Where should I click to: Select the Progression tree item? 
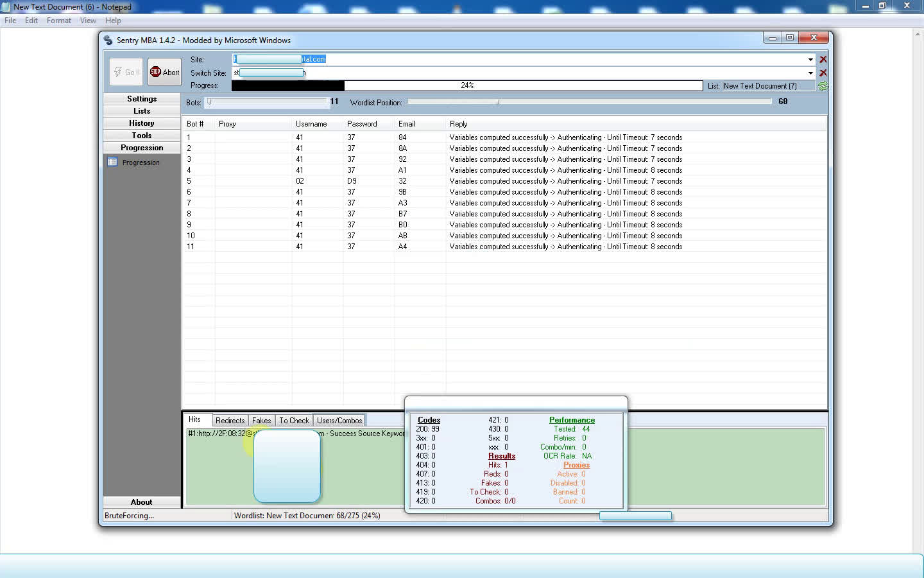[x=141, y=162]
